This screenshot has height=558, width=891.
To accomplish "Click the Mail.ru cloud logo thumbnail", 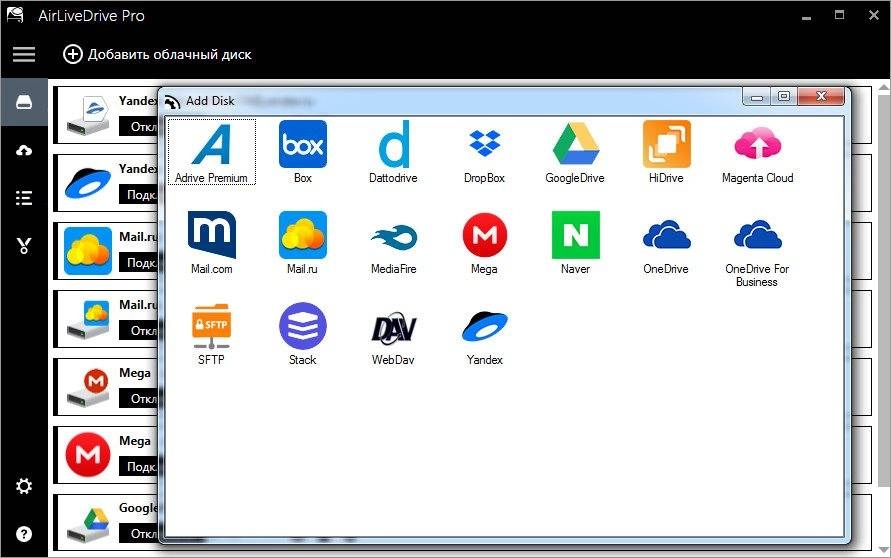I will pos(88,251).
